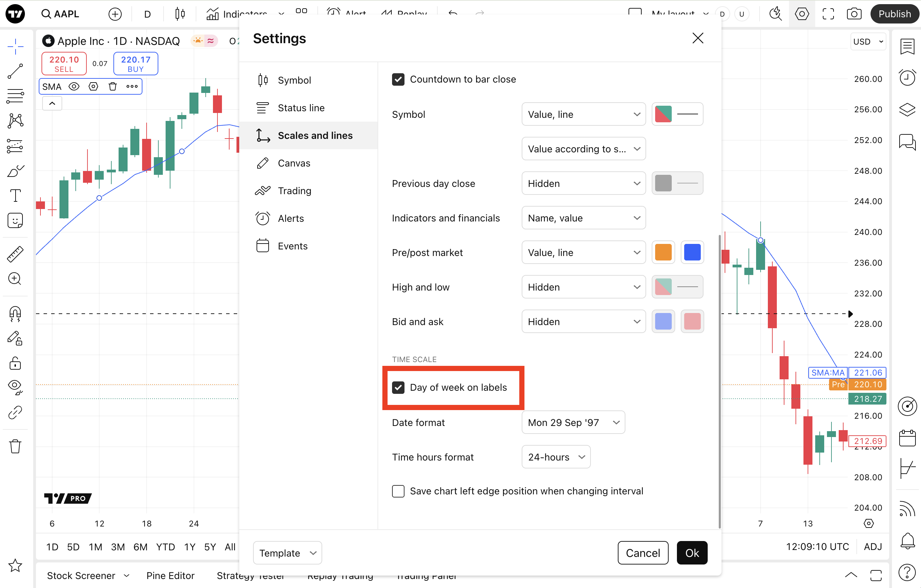
Task: Select the trend line drawing tool
Action: click(15, 71)
